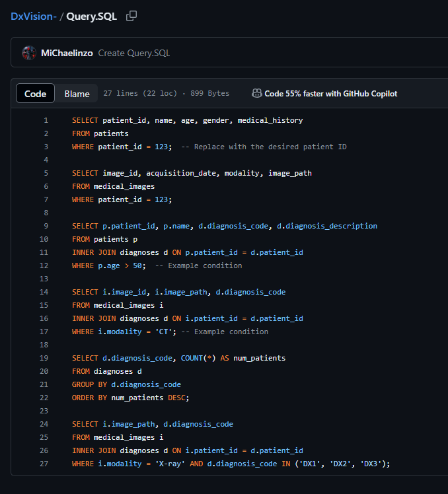Click the Query.SQL file name in breadcrumb
This screenshot has width=448, height=494.
click(x=91, y=16)
